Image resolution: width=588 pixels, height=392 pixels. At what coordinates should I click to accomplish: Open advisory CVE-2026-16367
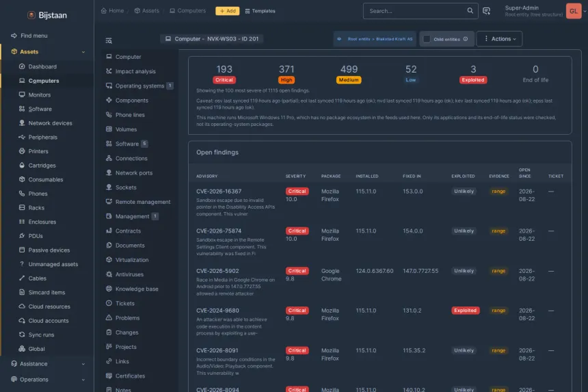coord(219,192)
